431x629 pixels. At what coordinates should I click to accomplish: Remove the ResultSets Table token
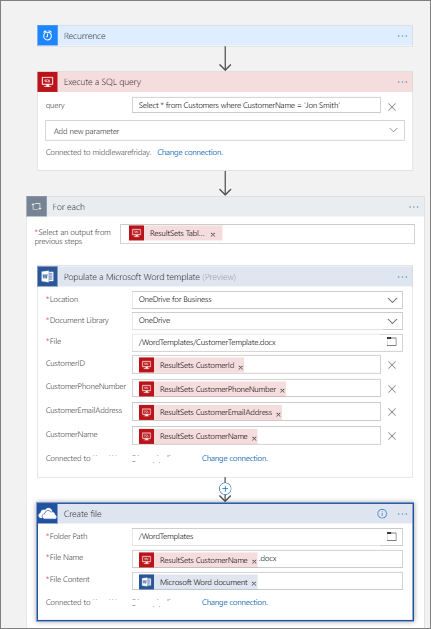click(x=213, y=234)
